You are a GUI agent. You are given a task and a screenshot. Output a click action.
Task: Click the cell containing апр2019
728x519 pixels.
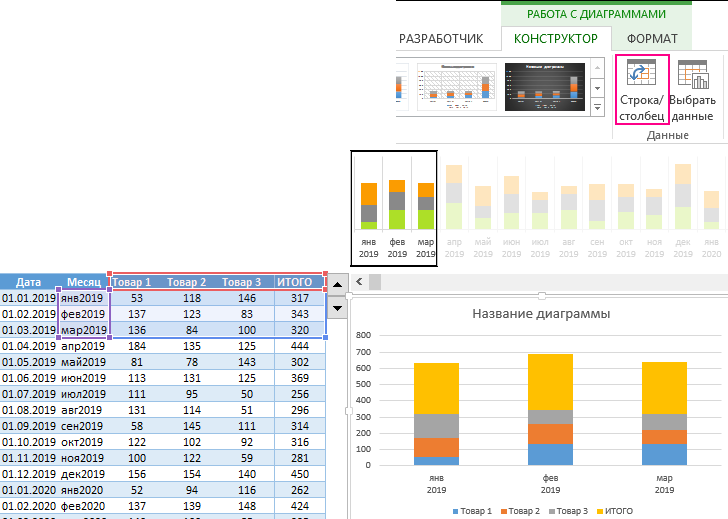click(x=83, y=345)
